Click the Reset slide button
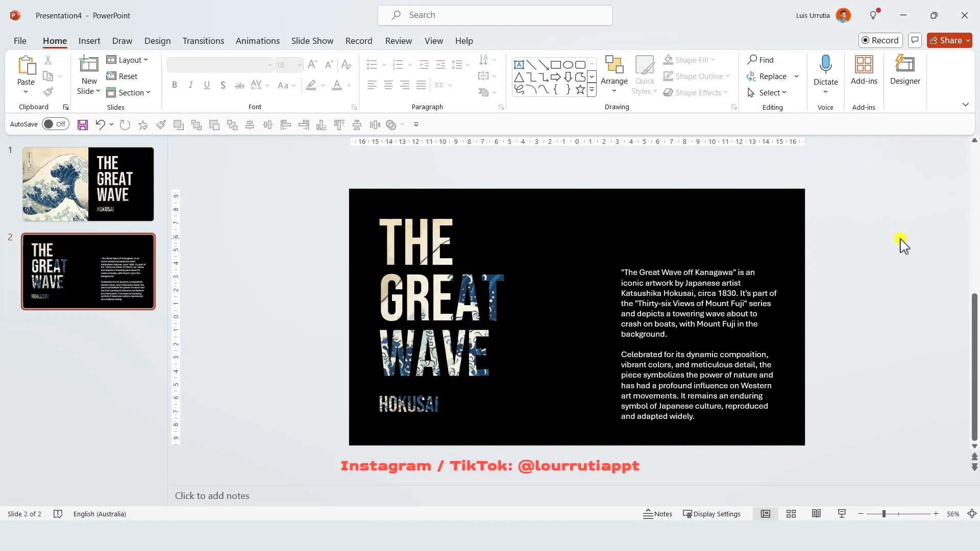 click(122, 76)
